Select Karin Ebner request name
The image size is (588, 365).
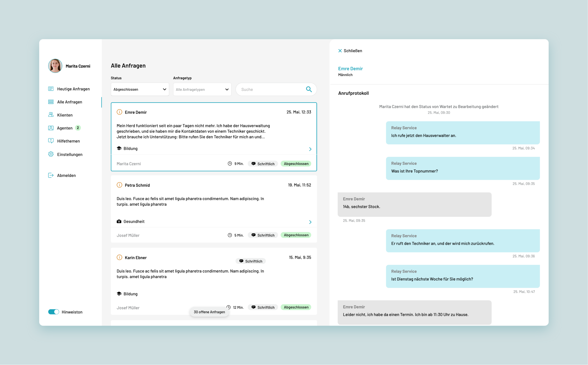tap(136, 258)
